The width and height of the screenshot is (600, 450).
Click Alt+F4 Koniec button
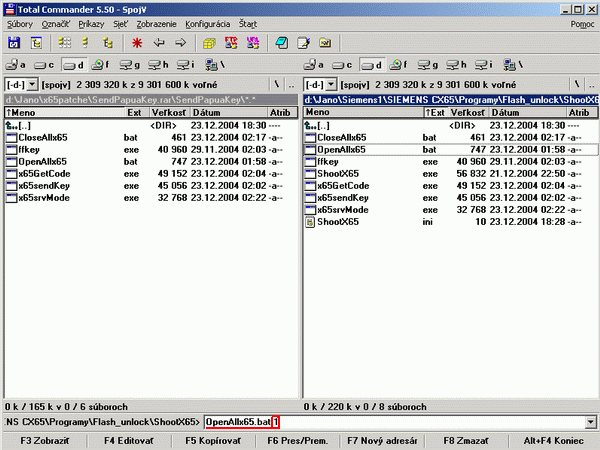click(553, 441)
